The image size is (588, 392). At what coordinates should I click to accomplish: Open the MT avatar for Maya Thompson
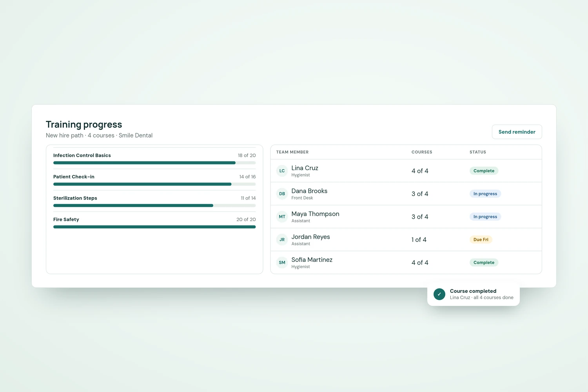pyautogui.click(x=282, y=217)
